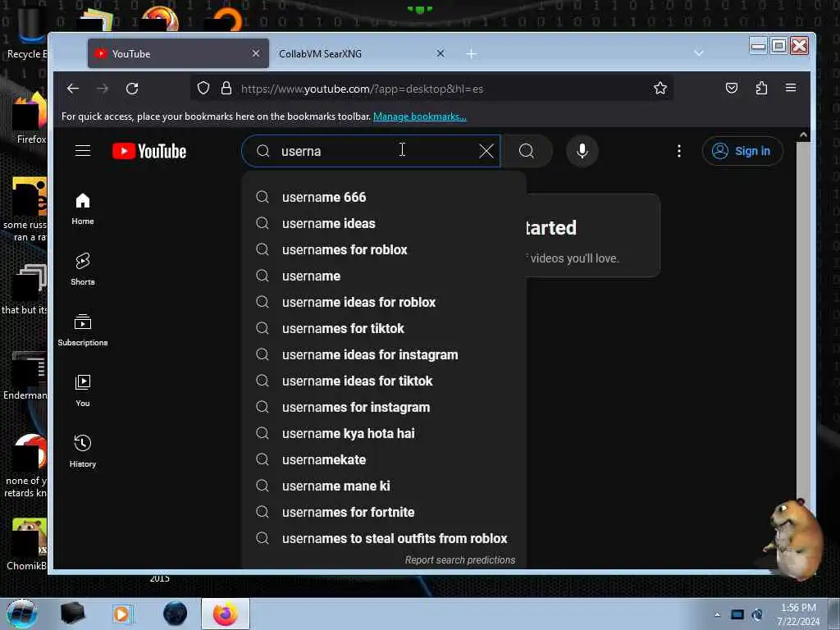Viewport: 840px width, 630px height.
Task: Click the Firefox back arrow button
Action: click(x=73, y=89)
